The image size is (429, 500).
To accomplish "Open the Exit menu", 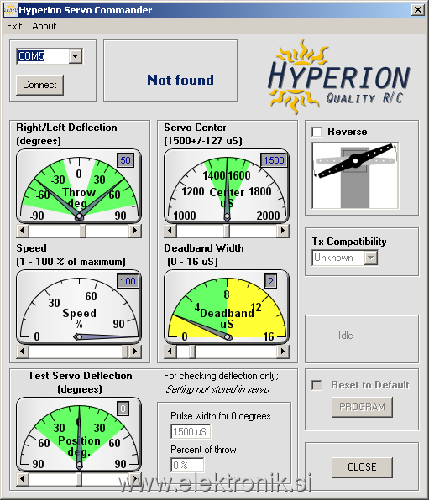I will coord(14,26).
